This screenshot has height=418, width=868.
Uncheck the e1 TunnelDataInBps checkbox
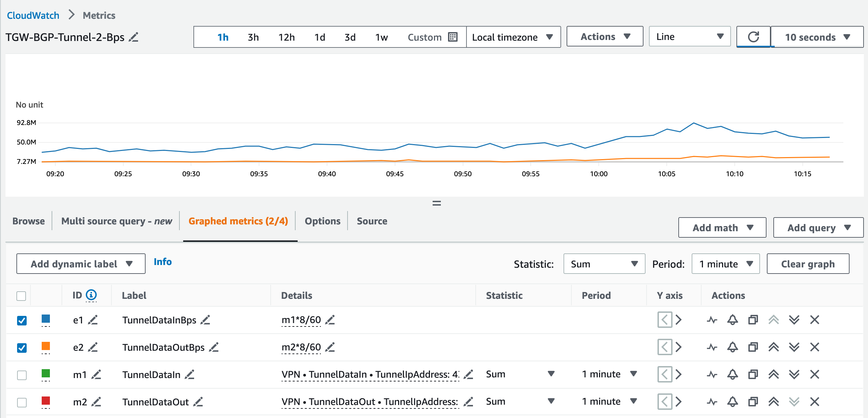[22, 320]
